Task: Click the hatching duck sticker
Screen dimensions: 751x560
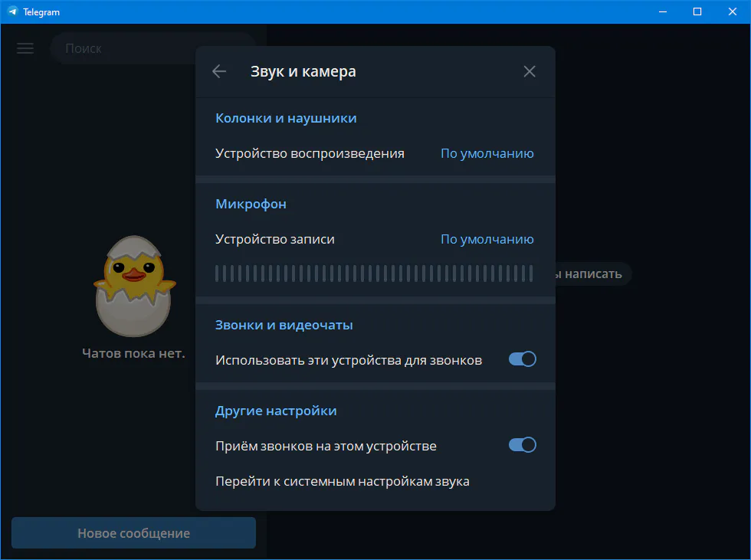Action: coord(134,286)
